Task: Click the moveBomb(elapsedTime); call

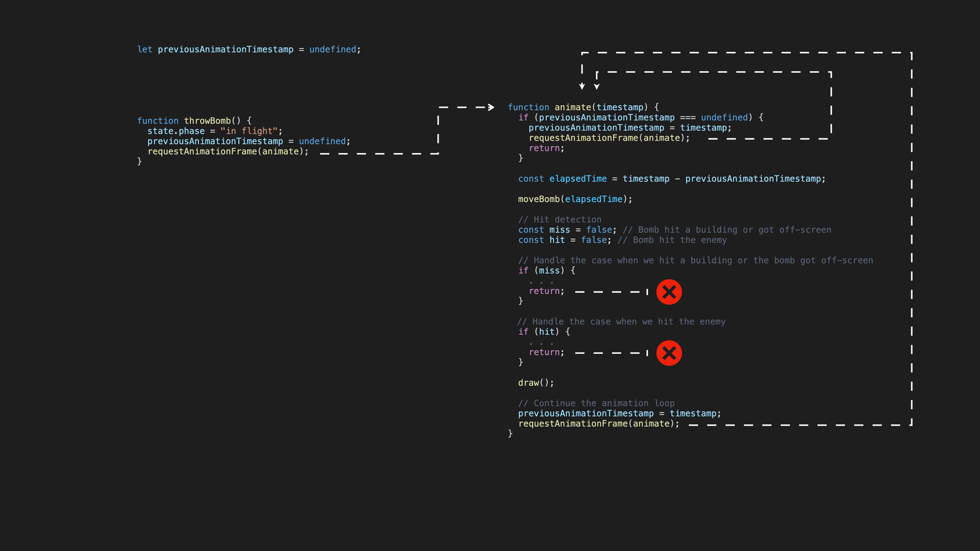Action: click(575, 200)
